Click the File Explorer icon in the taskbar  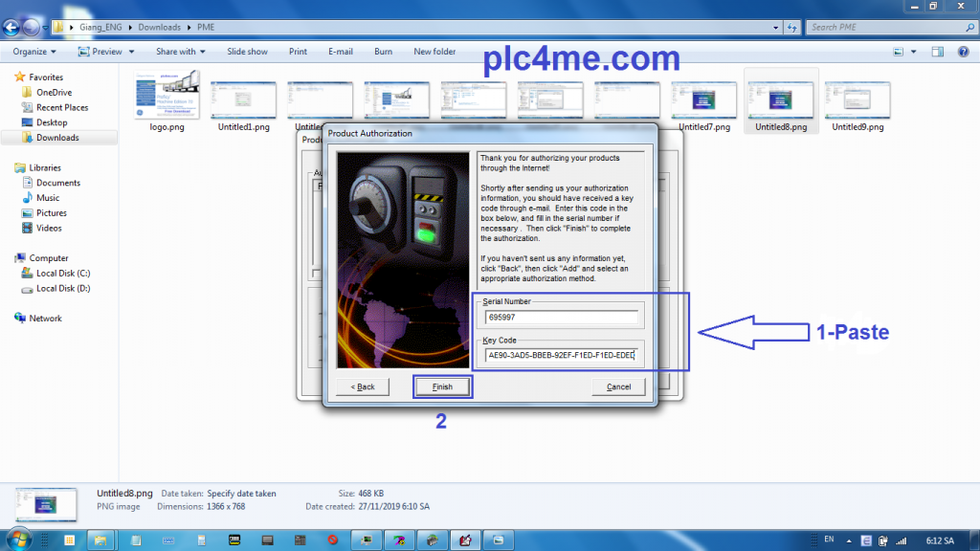(x=100, y=540)
